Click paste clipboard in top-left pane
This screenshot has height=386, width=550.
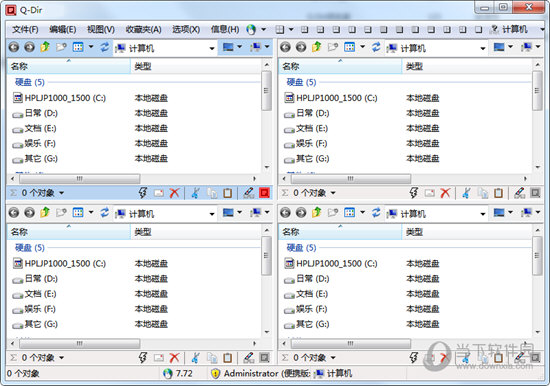click(x=228, y=193)
